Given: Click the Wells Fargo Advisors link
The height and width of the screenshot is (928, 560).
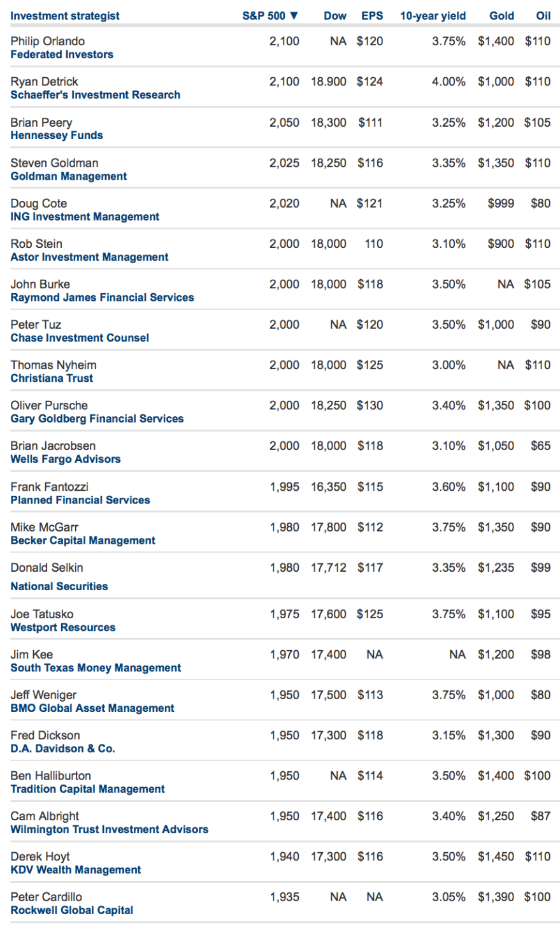Looking at the screenshot, I should pyautogui.click(x=66, y=459).
